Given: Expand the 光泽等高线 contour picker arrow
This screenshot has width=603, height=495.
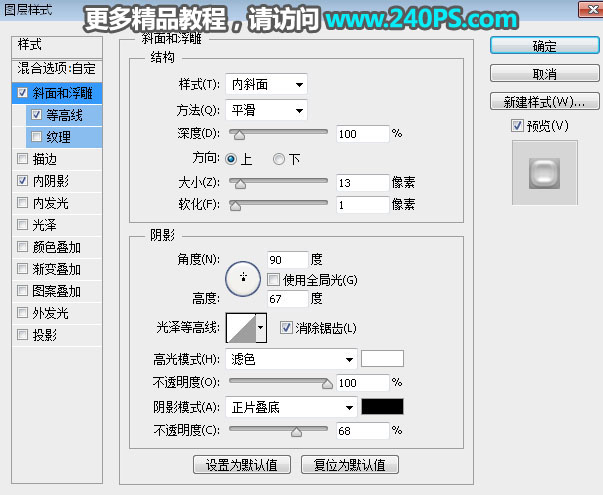Looking at the screenshot, I should coord(261,328).
